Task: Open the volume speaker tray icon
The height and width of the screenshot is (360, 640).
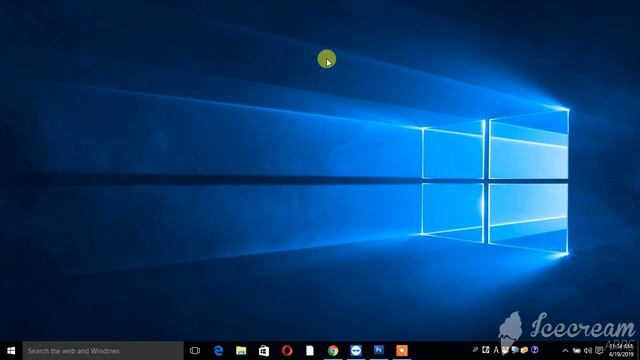Action: click(x=588, y=351)
